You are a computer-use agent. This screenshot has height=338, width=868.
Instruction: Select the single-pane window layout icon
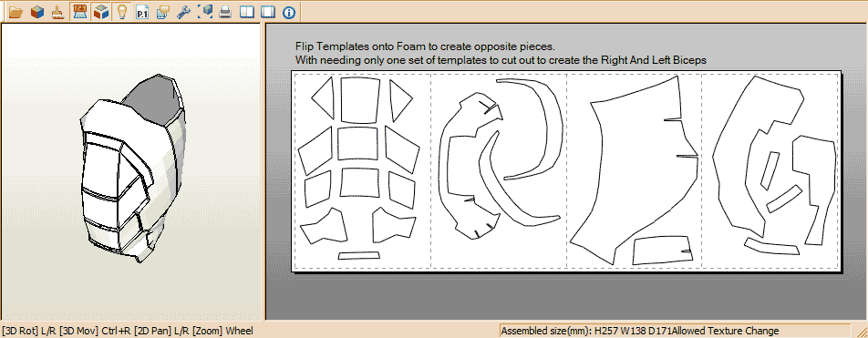[268, 12]
